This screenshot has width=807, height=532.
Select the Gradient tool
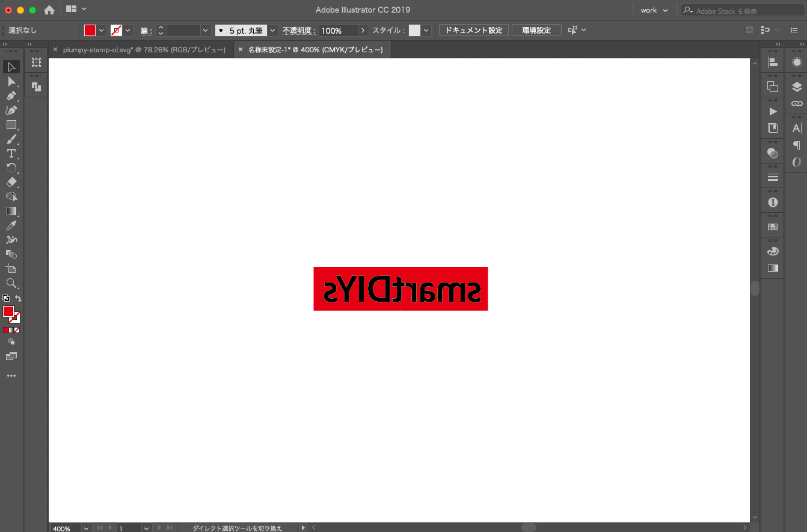click(x=11, y=211)
